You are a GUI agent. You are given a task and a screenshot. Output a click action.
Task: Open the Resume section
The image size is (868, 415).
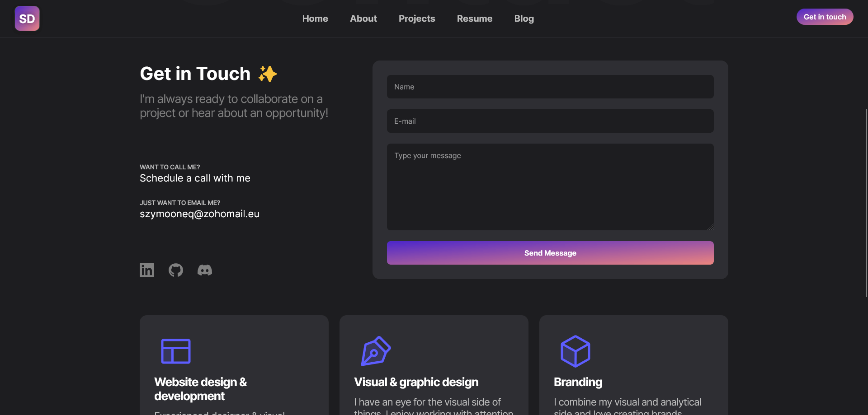click(x=474, y=19)
